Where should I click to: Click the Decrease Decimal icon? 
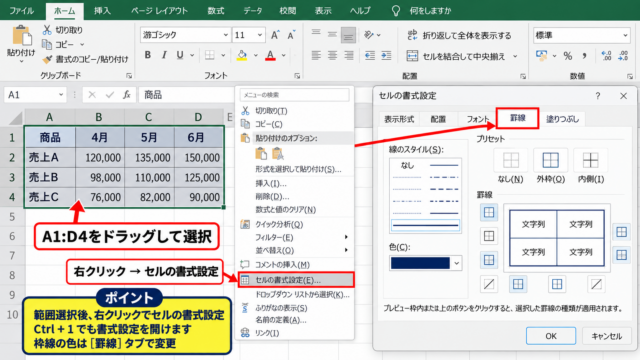click(623, 56)
